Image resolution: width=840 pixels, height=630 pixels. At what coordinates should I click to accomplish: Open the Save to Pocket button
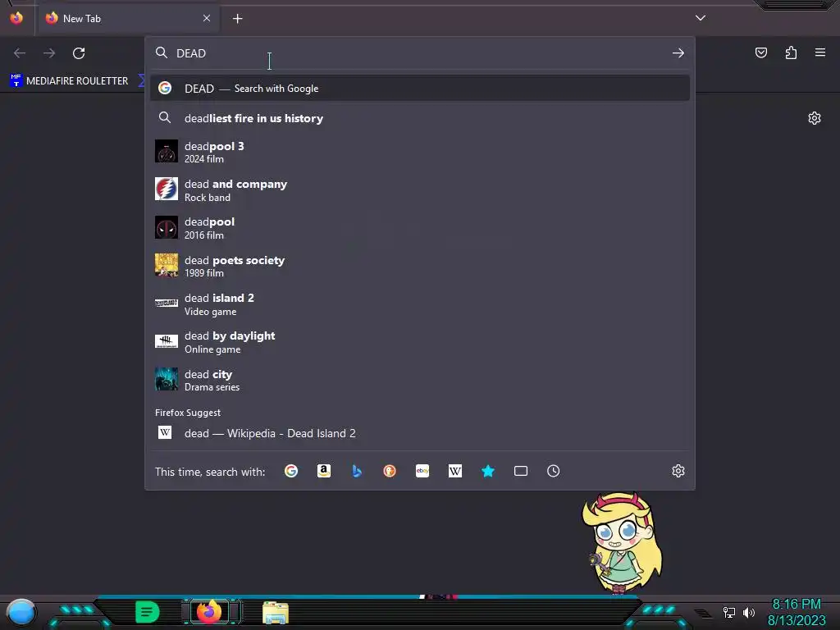(x=761, y=52)
